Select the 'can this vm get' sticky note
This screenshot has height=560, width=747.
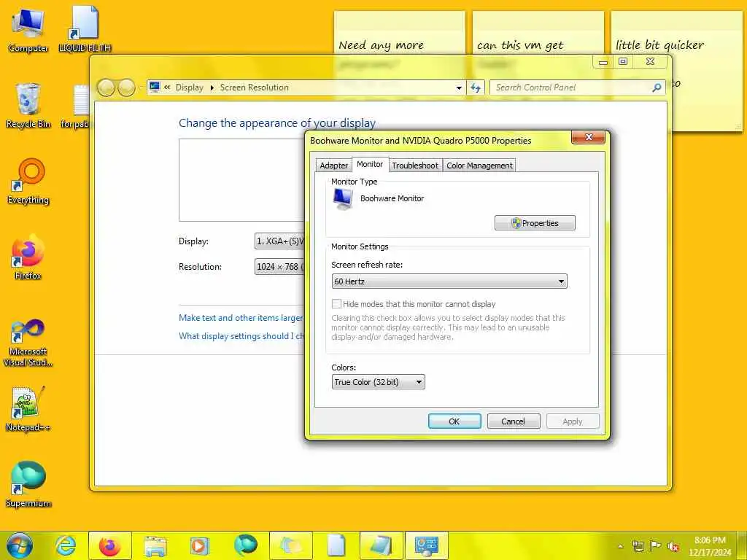click(538, 34)
